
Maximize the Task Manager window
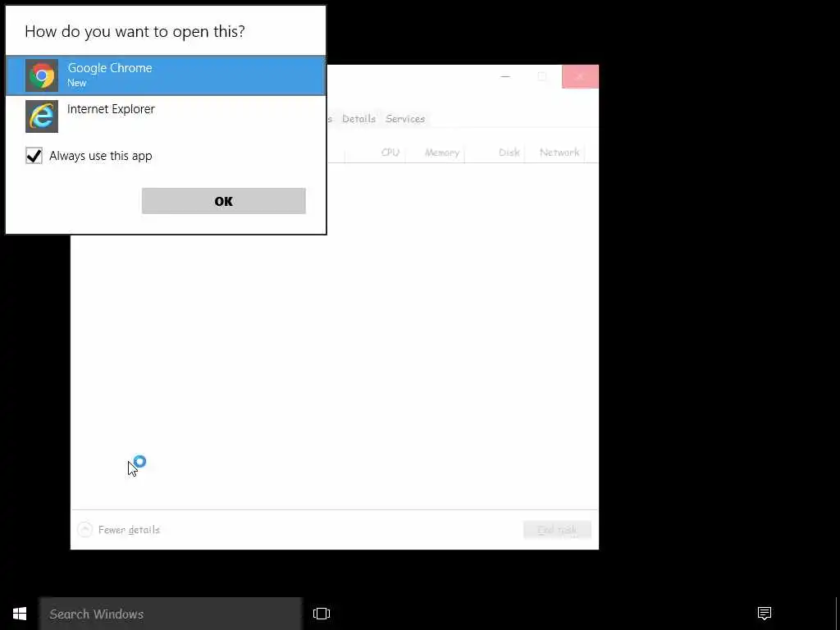(x=542, y=77)
